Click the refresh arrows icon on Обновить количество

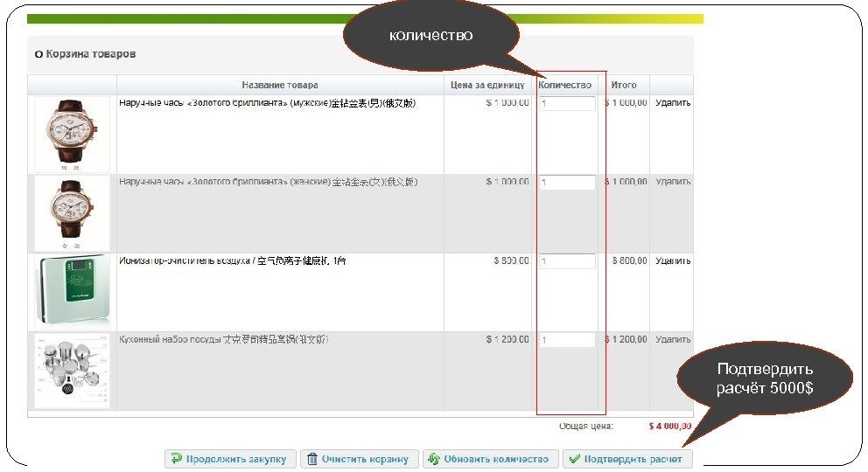tap(434, 459)
